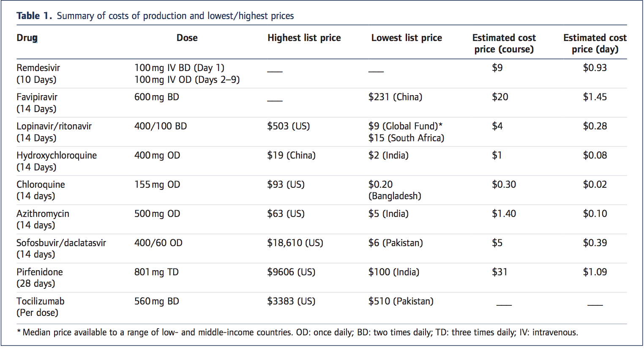The image size is (644, 351).
Task: Click the Azithromycin drug name
Action: click(x=43, y=214)
